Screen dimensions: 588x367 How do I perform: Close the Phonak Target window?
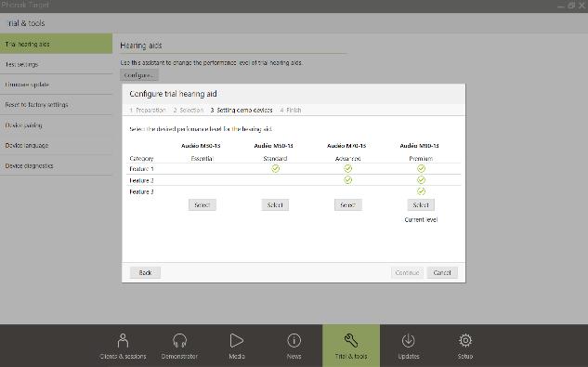pos(581,6)
